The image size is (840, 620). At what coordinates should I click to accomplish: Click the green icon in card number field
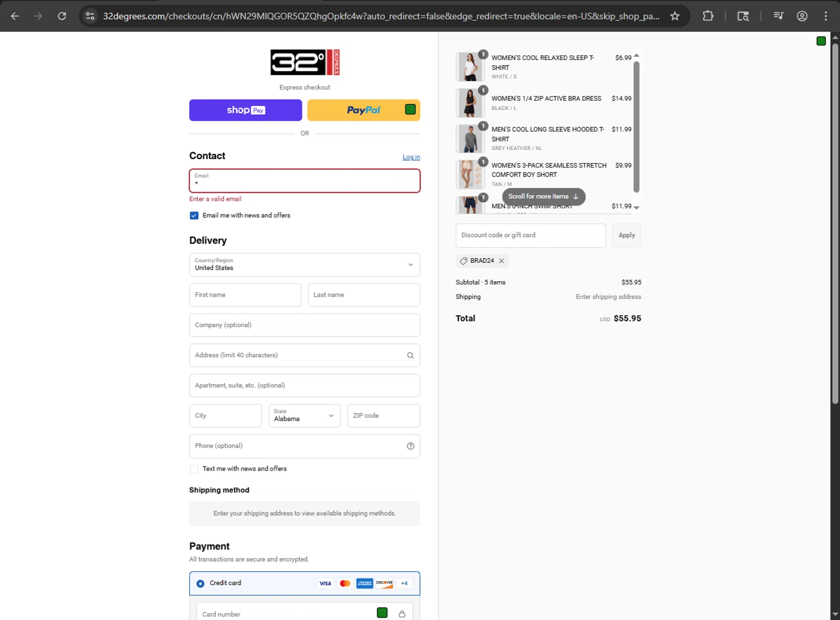click(382, 613)
